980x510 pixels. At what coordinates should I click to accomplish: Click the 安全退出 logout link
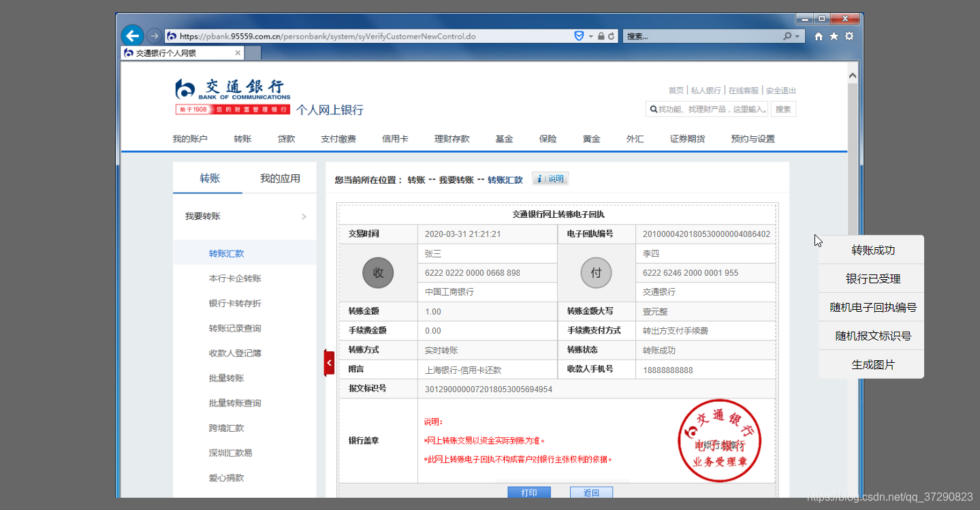tap(780, 91)
